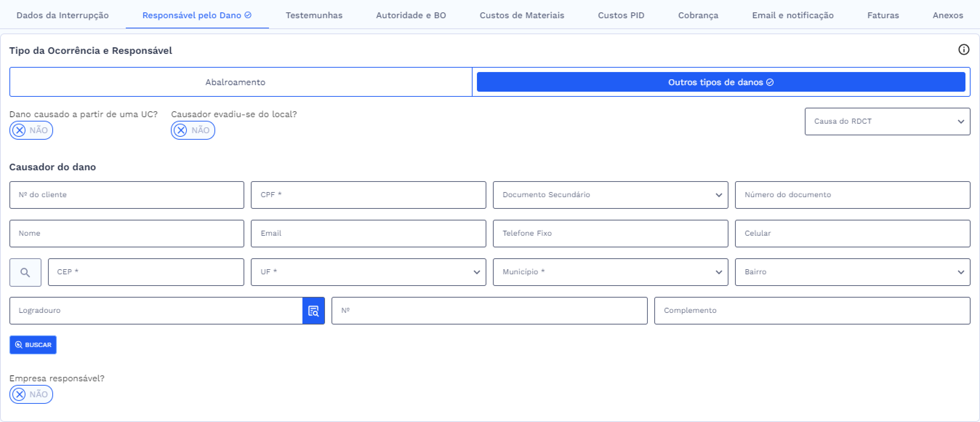
Task: Click the Logradouro lookup icon button
Action: point(313,311)
